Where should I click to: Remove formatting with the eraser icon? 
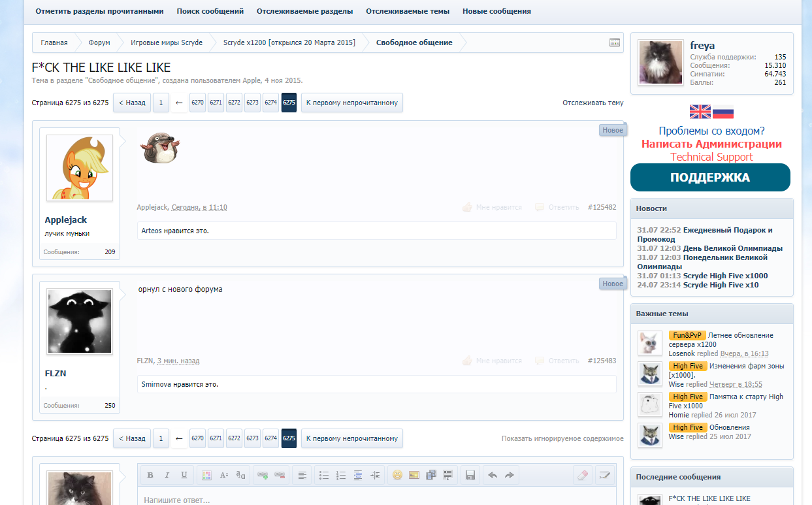584,475
